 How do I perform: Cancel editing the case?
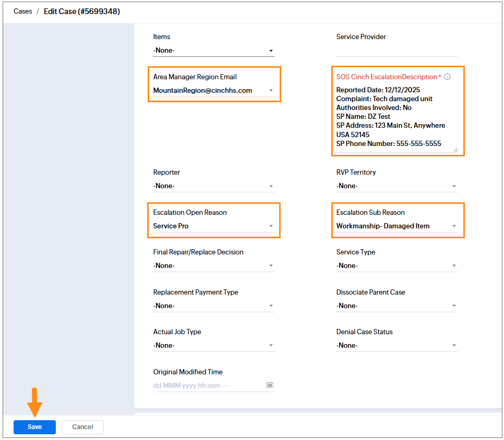(x=82, y=427)
